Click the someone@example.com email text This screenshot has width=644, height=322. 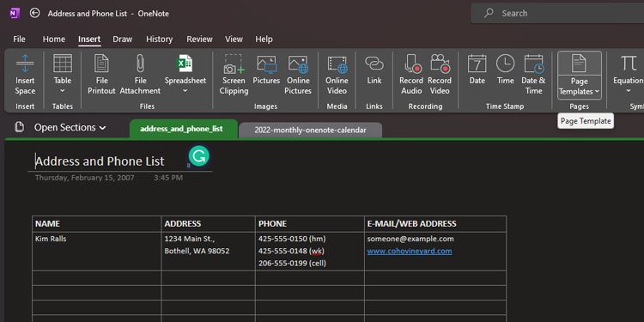[410, 239]
